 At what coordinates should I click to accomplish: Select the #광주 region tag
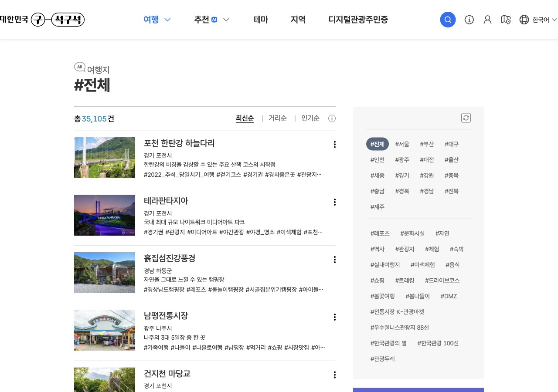[x=402, y=160]
